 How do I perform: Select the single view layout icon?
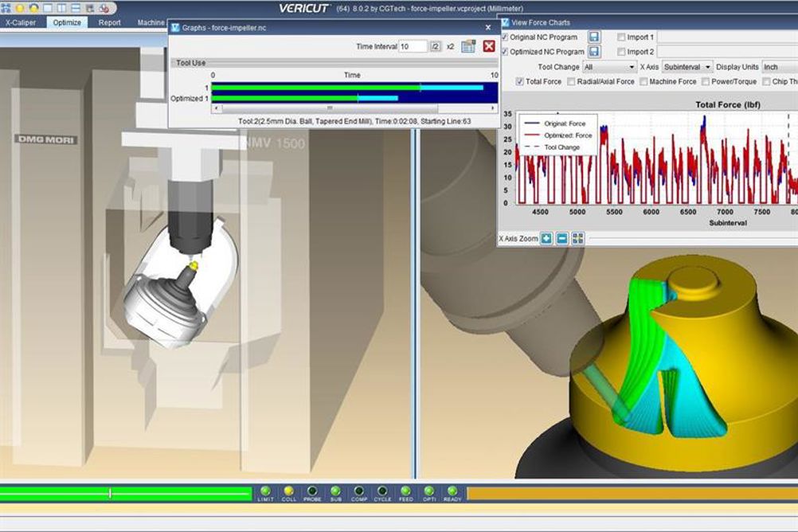pos(49,8)
